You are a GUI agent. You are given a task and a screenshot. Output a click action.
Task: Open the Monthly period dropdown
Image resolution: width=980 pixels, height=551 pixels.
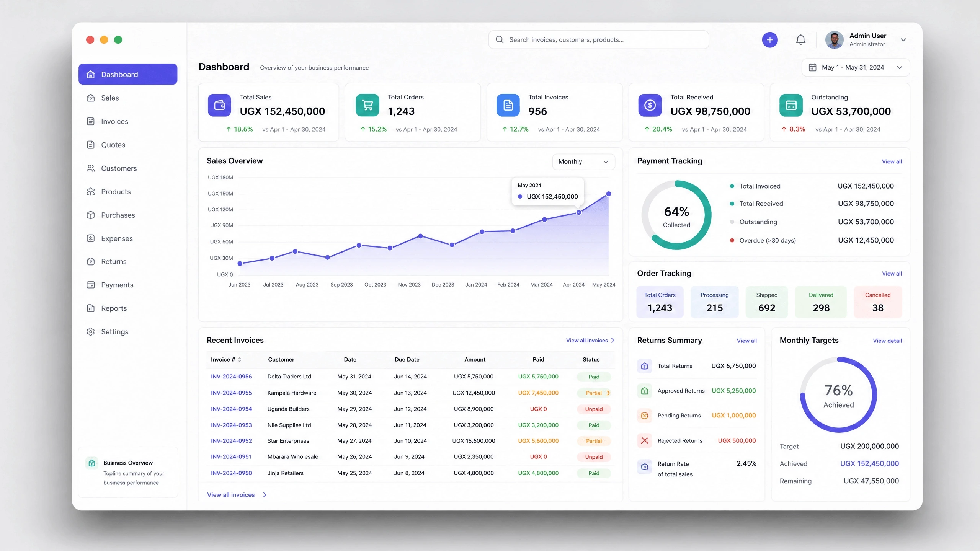click(x=583, y=161)
